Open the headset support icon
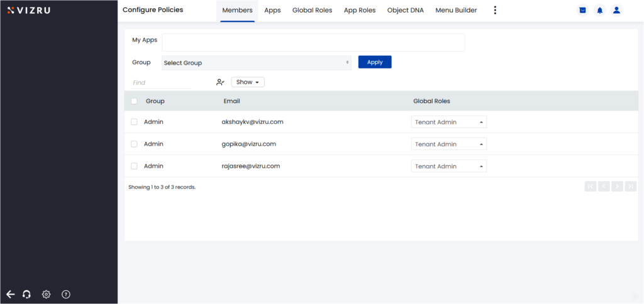This screenshot has width=644, height=304. [x=27, y=294]
